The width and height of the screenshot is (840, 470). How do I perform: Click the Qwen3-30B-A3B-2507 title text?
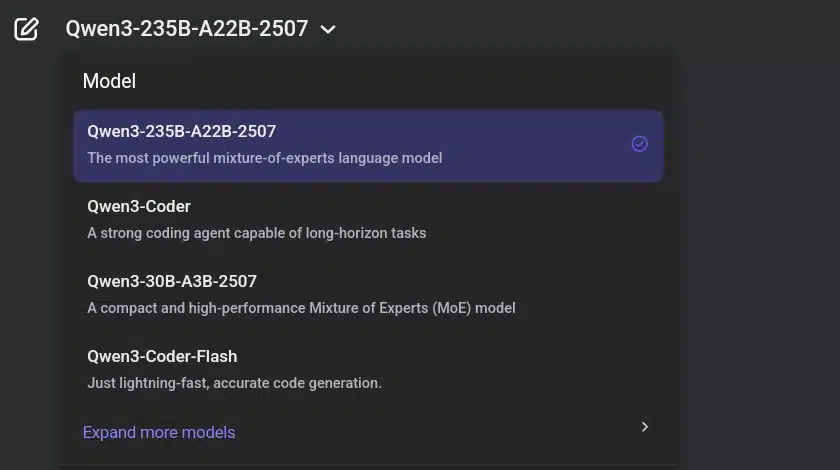click(172, 281)
